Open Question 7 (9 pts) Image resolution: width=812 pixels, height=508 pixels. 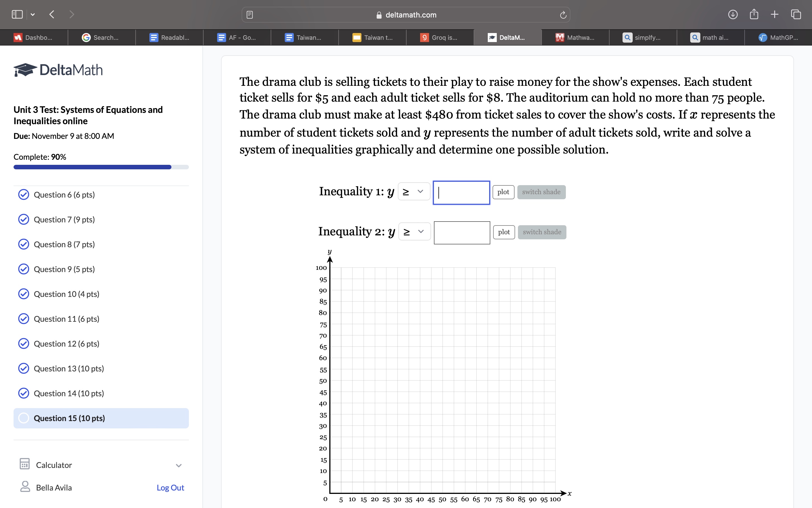coord(101,219)
